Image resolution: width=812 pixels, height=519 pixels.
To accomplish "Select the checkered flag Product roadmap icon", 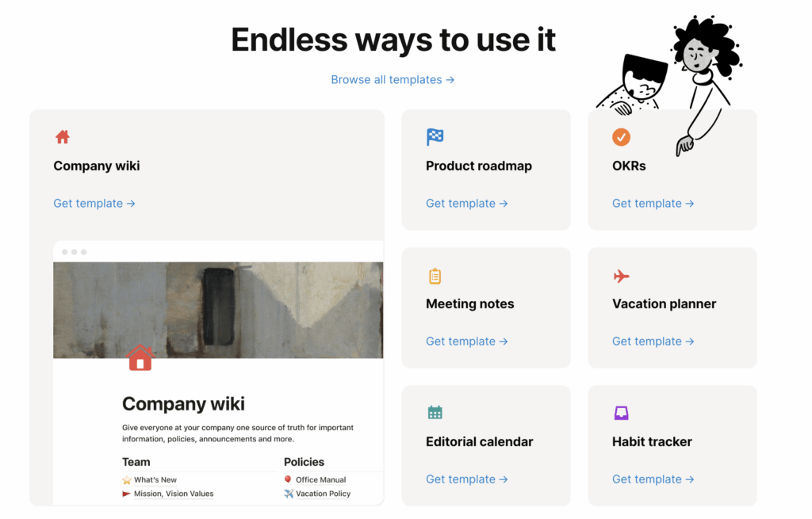I will click(x=435, y=136).
